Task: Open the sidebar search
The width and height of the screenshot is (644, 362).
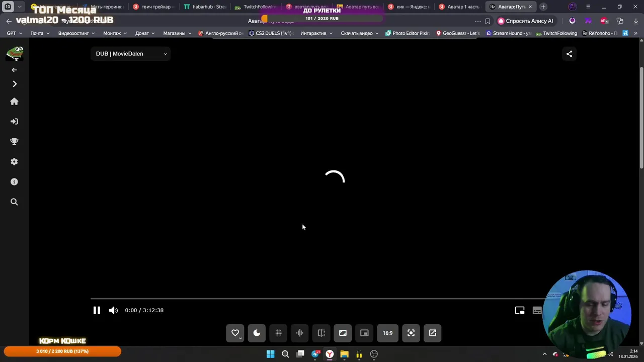Action: [14, 202]
